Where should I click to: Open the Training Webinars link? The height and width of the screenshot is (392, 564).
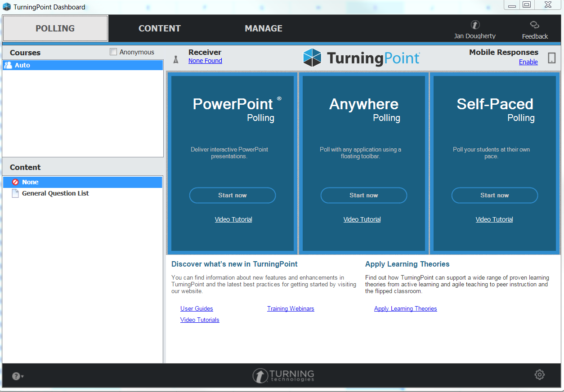pos(291,308)
